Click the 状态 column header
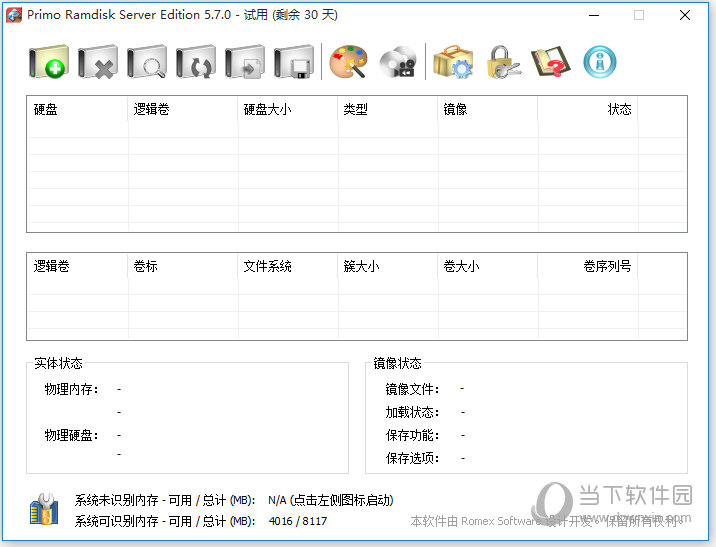The image size is (716, 547). [588, 110]
